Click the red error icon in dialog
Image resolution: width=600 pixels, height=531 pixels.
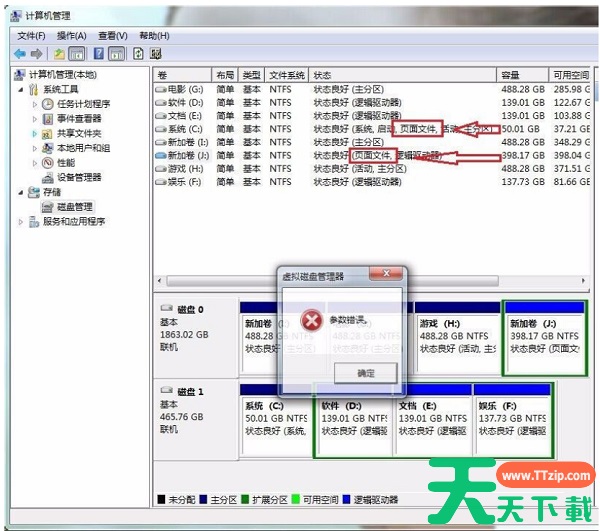tap(312, 320)
